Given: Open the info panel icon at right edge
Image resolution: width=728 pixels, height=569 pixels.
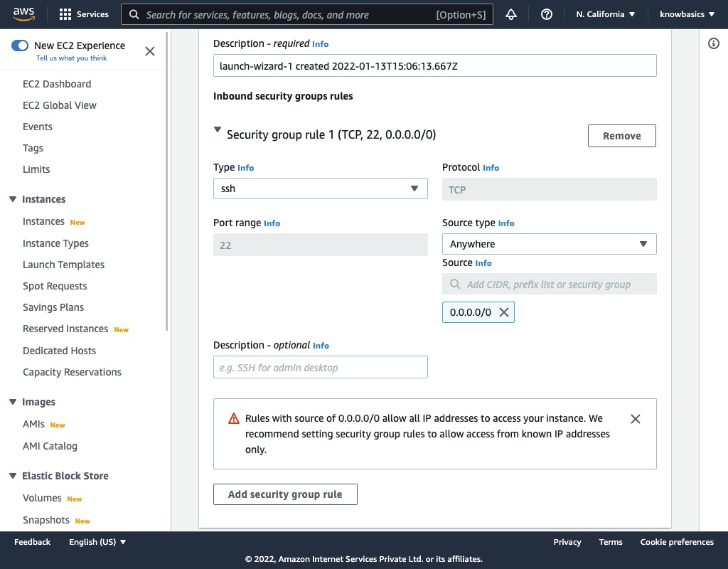Looking at the screenshot, I should point(714,43).
